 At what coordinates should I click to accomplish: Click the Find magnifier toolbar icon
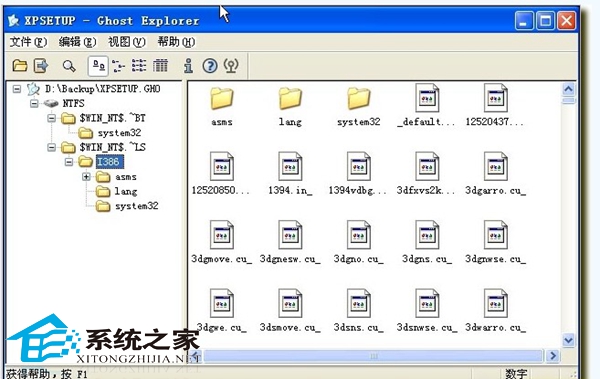tap(69, 66)
